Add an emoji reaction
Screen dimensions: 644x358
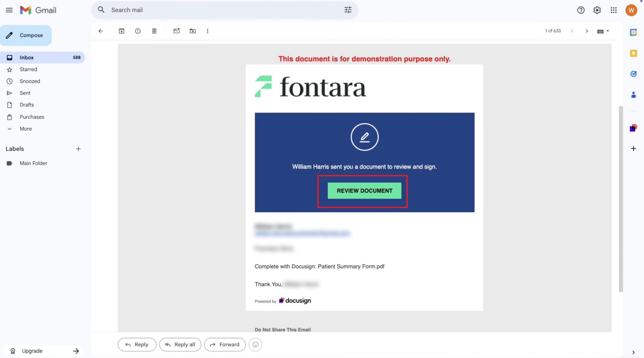(x=255, y=344)
